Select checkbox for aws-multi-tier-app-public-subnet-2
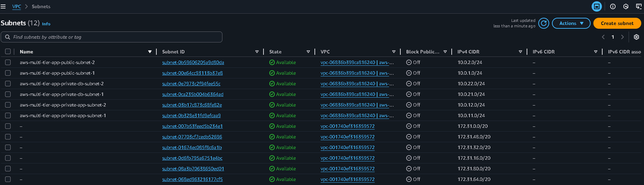 [x=8, y=63]
